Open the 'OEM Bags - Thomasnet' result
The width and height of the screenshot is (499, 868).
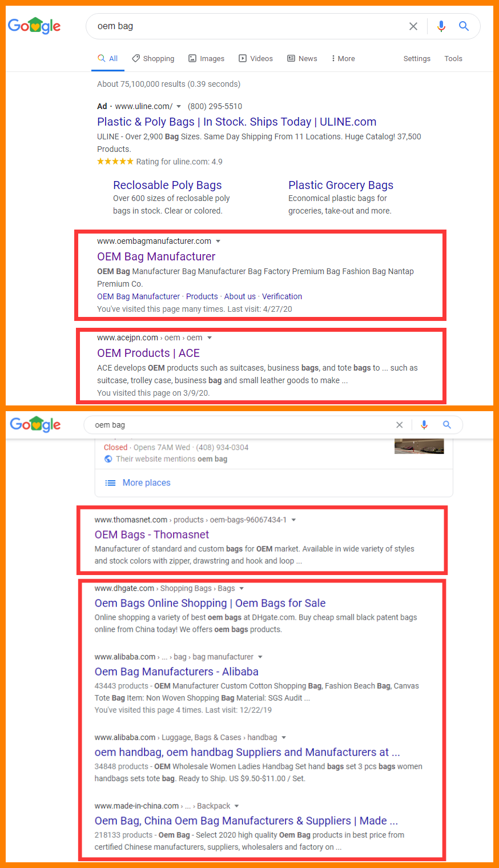click(152, 535)
